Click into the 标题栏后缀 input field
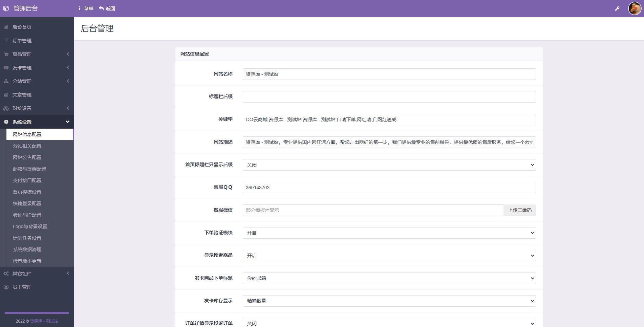644x327 pixels. point(389,97)
